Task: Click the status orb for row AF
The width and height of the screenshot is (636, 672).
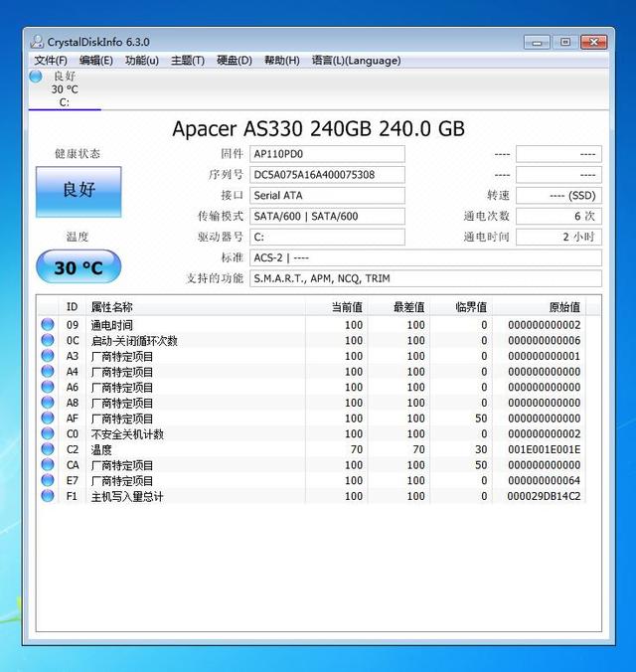Action: [48, 418]
